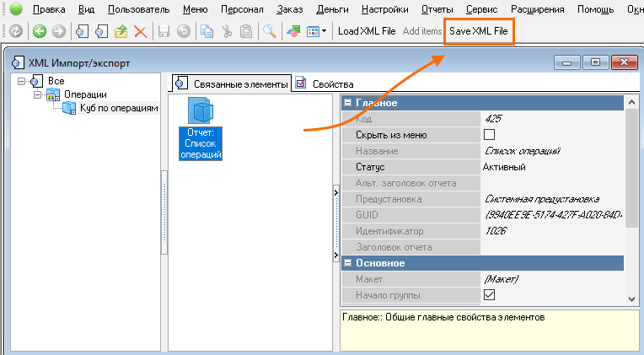Click the Save XML File button
The height and width of the screenshot is (355, 644).
[479, 31]
